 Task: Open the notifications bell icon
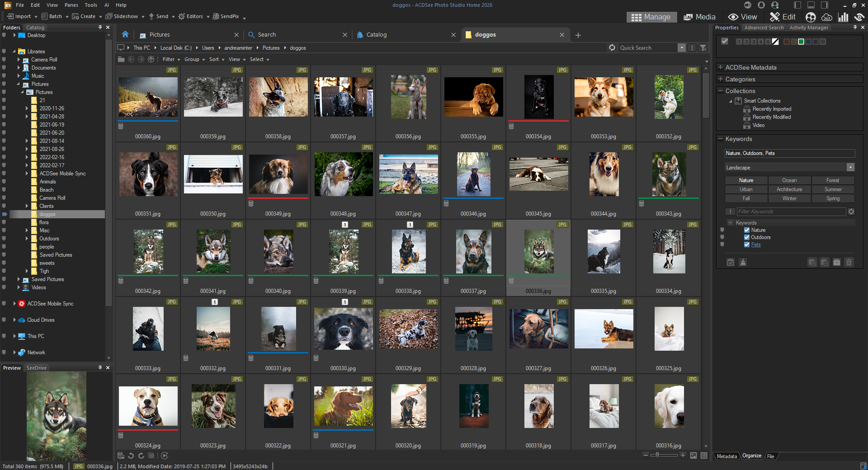pyautogui.click(x=761, y=5)
